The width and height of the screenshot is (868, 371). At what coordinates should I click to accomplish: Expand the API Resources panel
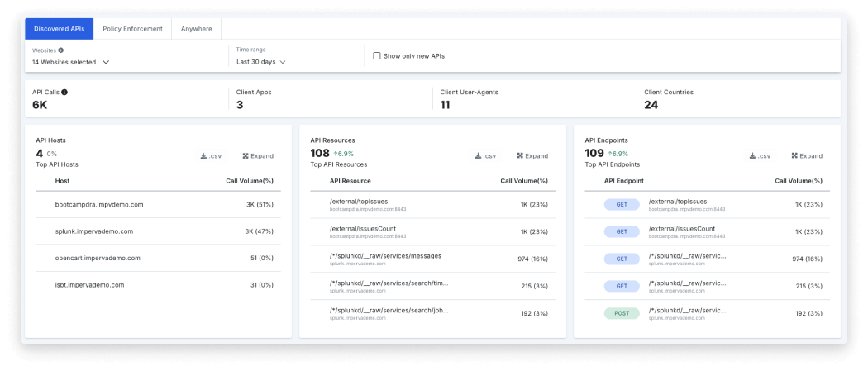pyautogui.click(x=532, y=155)
